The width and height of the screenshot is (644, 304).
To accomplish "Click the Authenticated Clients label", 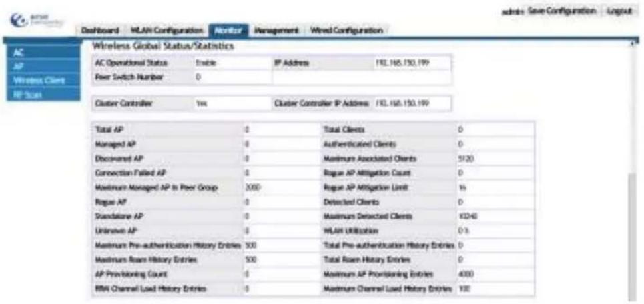I will click(x=360, y=144).
